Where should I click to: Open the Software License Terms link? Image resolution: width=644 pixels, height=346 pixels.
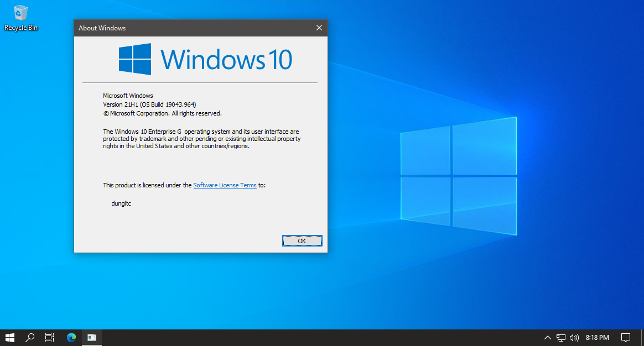[225, 185]
